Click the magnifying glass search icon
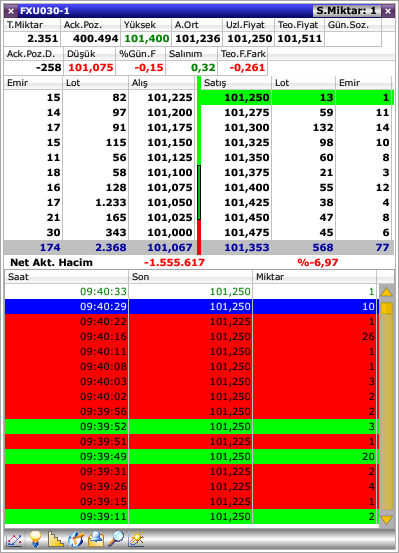 (116, 539)
